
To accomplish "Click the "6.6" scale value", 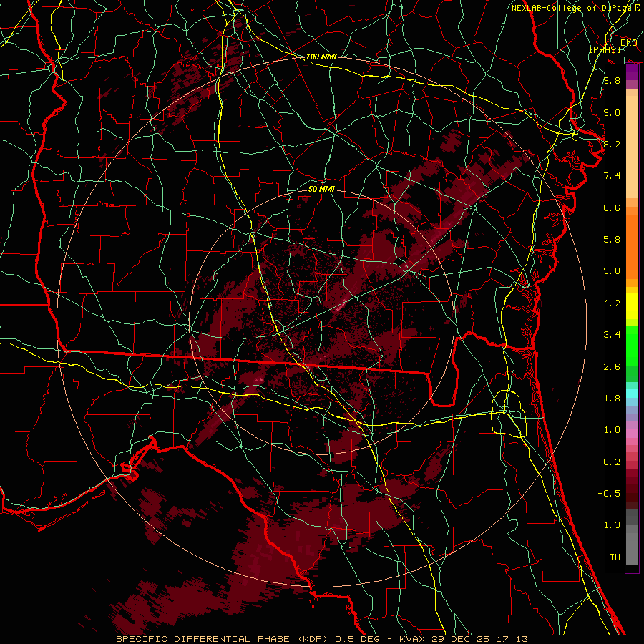I will point(612,208).
